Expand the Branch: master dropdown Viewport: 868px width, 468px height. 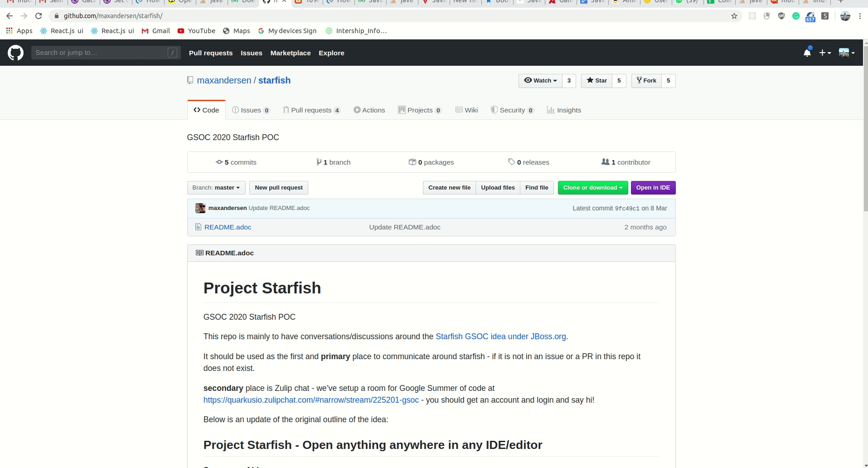click(x=216, y=188)
